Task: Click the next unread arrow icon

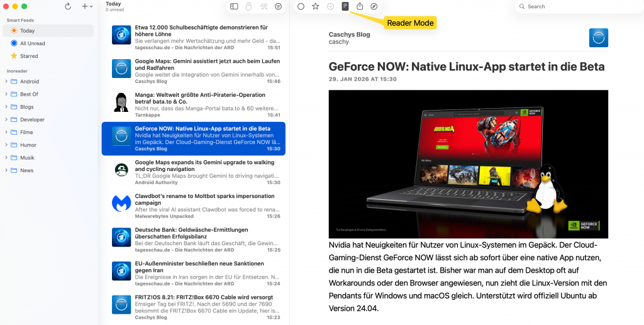Action: (x=331, y=6)
